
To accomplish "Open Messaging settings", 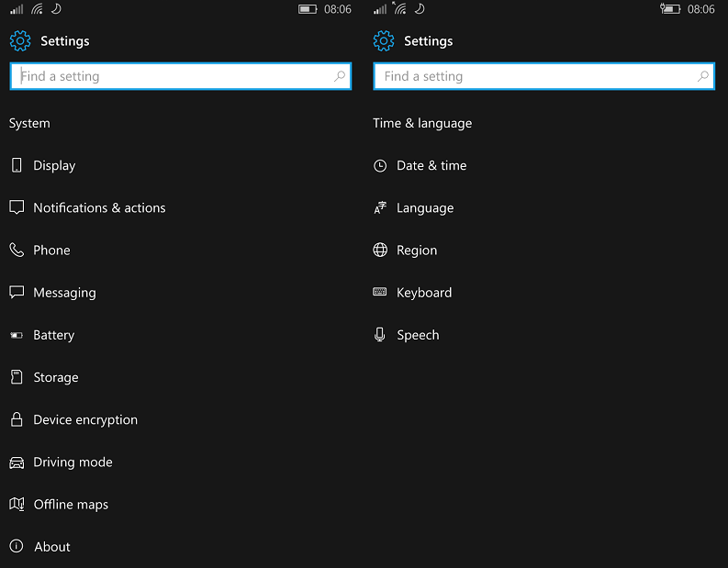I will 64,293.
